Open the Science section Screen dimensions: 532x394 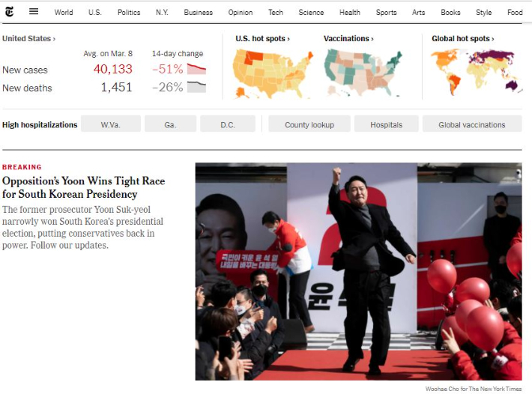point(311,12)
